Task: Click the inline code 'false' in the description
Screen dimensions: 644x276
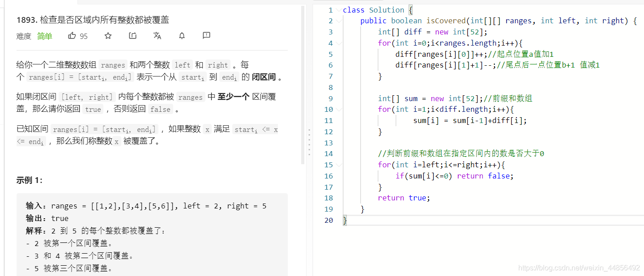Action: coord(160,109)
